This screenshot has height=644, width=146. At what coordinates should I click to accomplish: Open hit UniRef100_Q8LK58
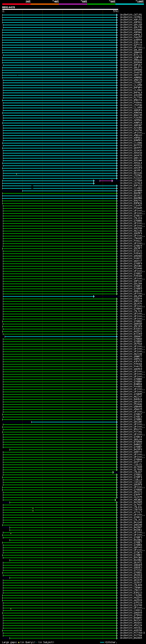pos(131,296)
